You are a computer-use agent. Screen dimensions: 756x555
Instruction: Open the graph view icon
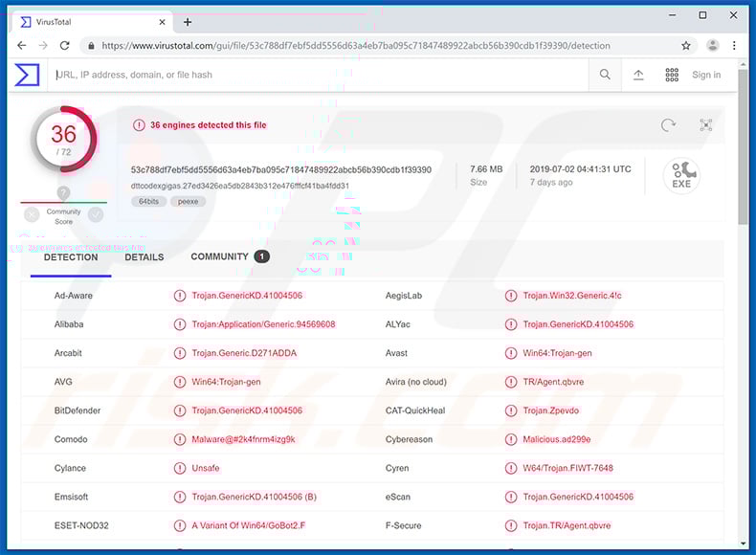[x=706, y=125]
